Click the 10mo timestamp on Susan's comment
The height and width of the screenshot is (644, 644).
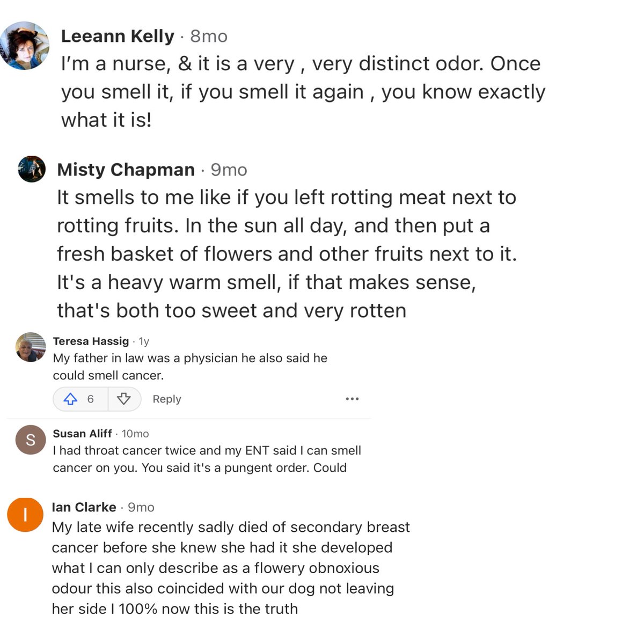(135, 433)
